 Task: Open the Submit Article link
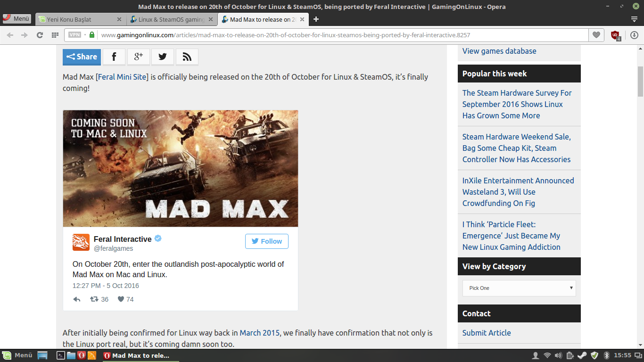(487, 333)
